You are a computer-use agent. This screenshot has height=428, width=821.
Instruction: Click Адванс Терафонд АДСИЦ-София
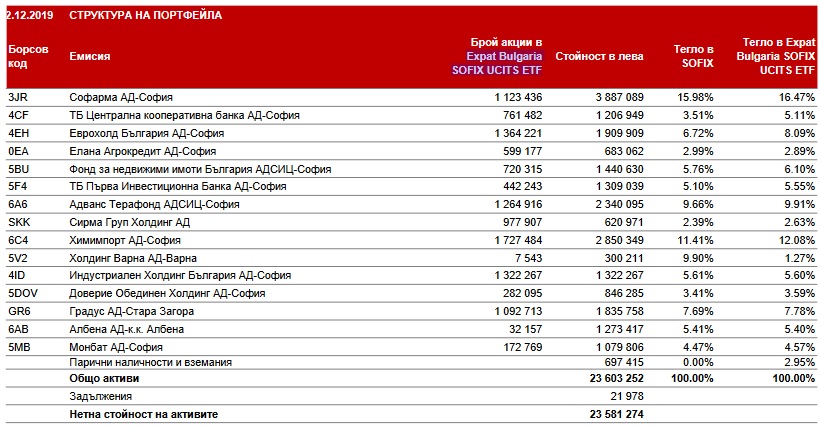pyautogui.click(x=154, y=204)
